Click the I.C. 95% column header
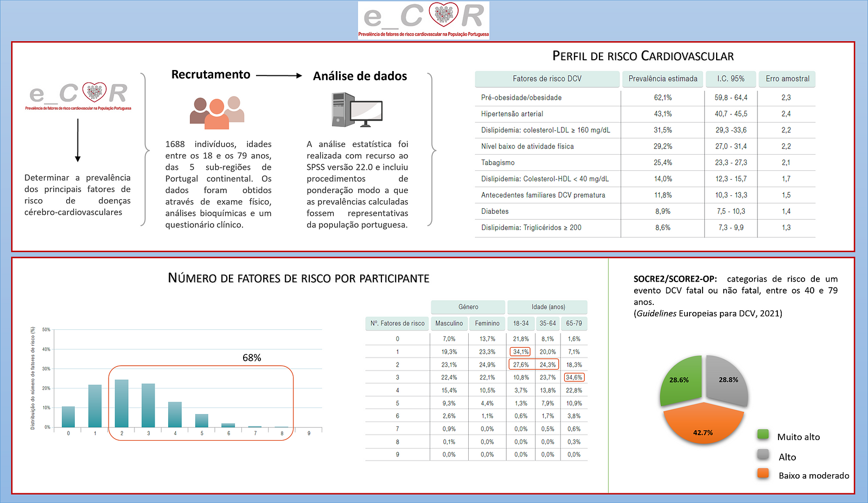Viewport: 868px width, 503px height. [731, 79]
